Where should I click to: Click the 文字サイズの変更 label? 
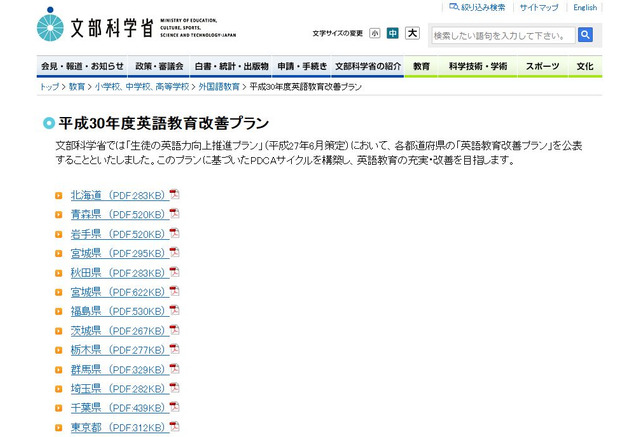pos(338,33)
